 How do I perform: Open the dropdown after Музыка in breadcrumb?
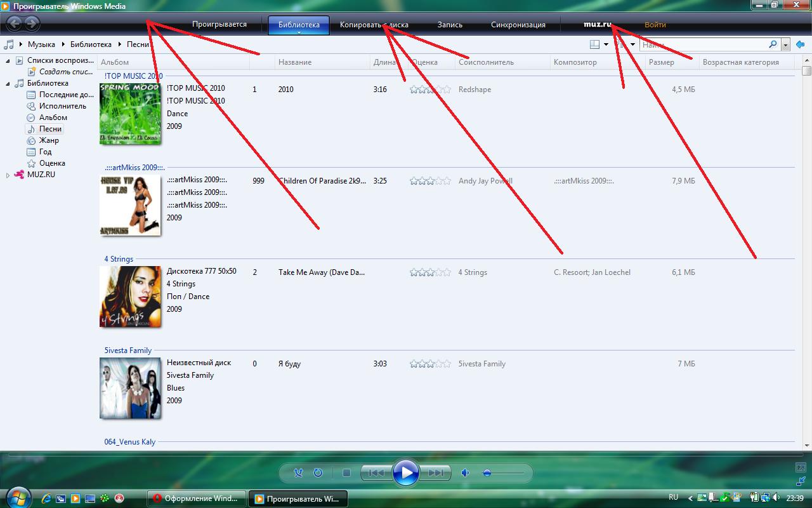click(x=63, y=44)
